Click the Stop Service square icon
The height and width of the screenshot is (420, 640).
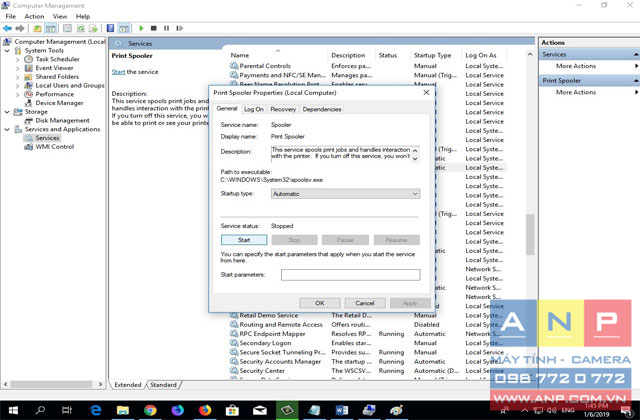pyautogui.click(x=154, y=28)
